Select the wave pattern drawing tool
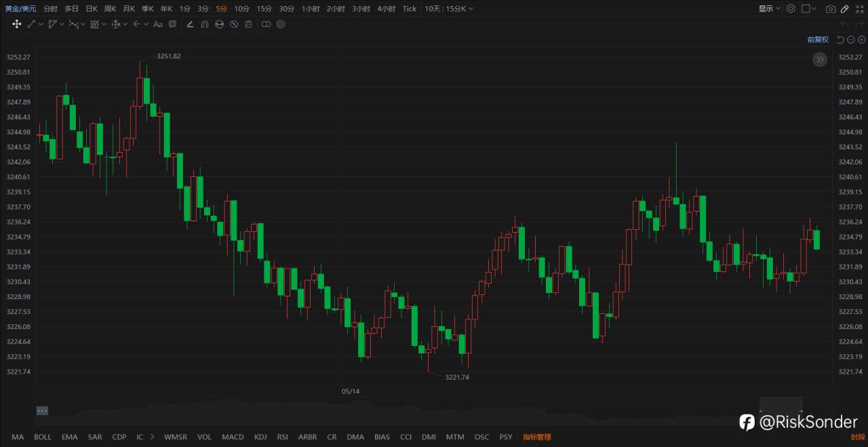The height and width of the screenshot is (447, 868). (73, 24)
